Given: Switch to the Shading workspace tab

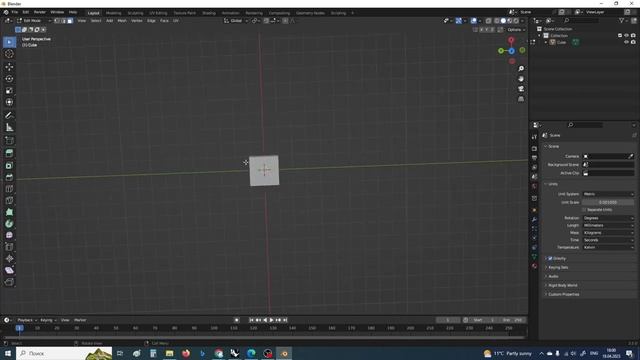Looking at the screenshot, I should 209,13.
